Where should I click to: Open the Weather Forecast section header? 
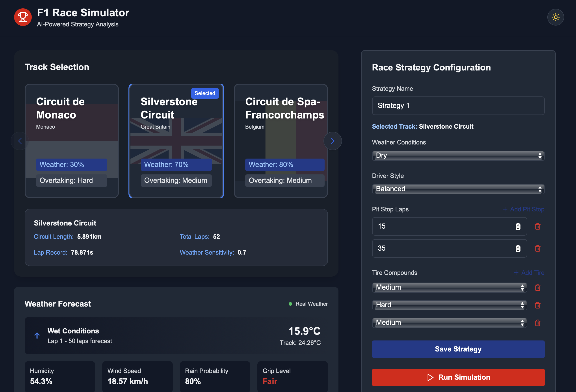coord(58,304)
